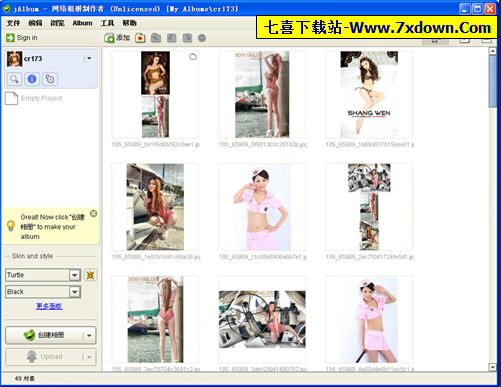Click the 49 对象 status bar text

coord(25,378)
